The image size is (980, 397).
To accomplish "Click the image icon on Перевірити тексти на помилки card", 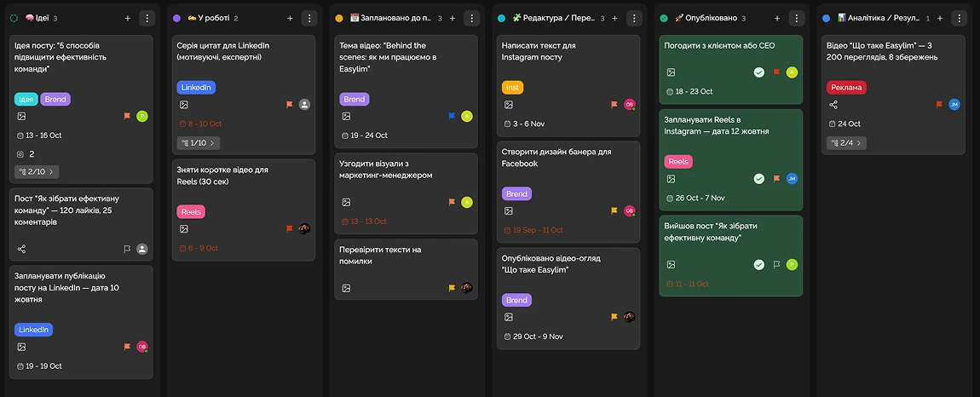I will click(346, 288).
